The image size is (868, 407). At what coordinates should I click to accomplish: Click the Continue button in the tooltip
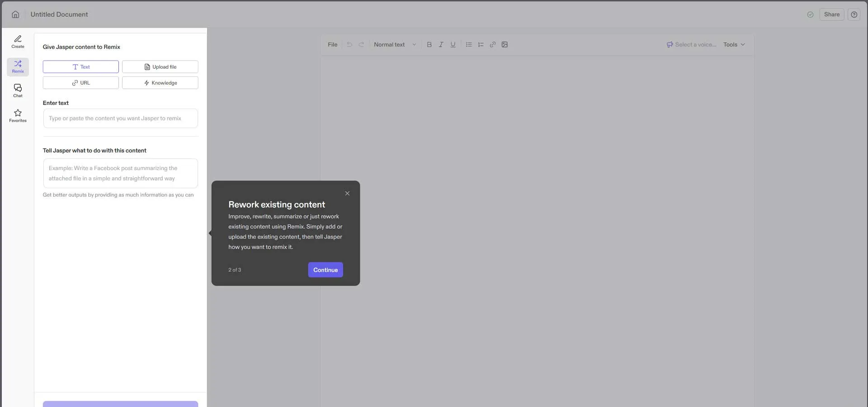coord(325,270)
